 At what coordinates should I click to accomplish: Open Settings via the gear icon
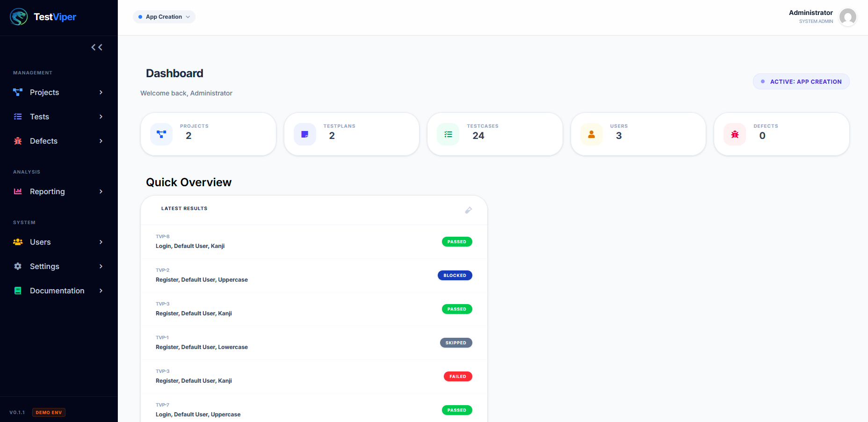pos(18,266)
